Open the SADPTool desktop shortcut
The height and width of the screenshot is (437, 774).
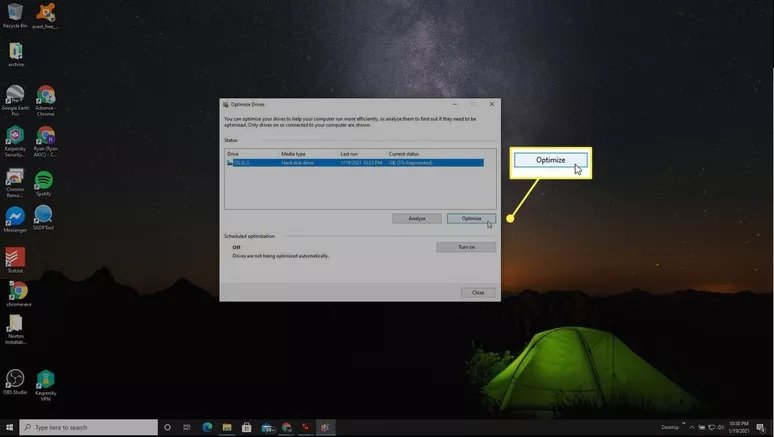[x=43, y=218]
